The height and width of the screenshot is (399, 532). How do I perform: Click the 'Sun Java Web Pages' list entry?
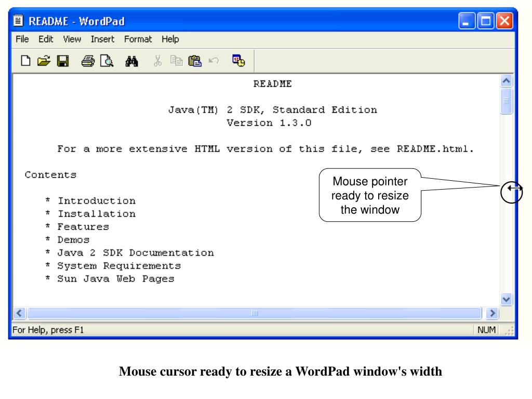[116, 279]
